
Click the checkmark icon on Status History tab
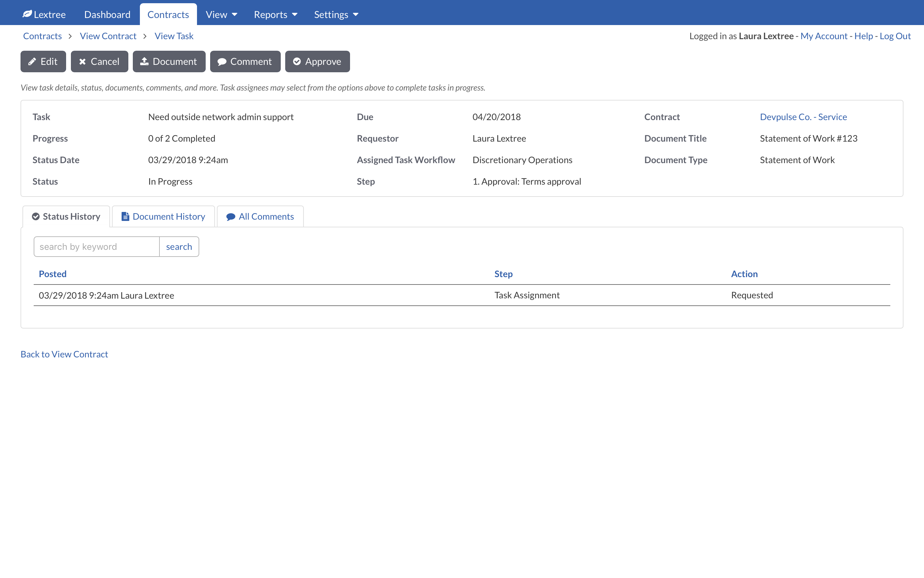pos(36,217)
